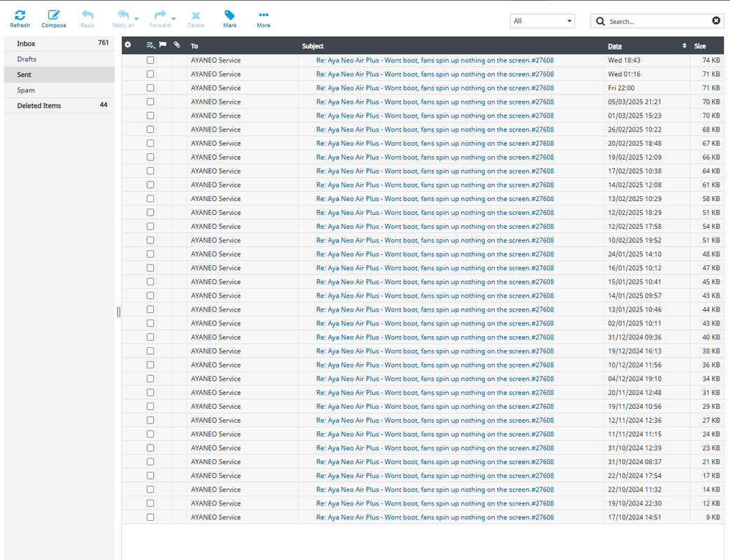This screenshot has height=560, width=730.
Task: Open the message sent 31/12/2024 09:36
Action: point(435,337)
